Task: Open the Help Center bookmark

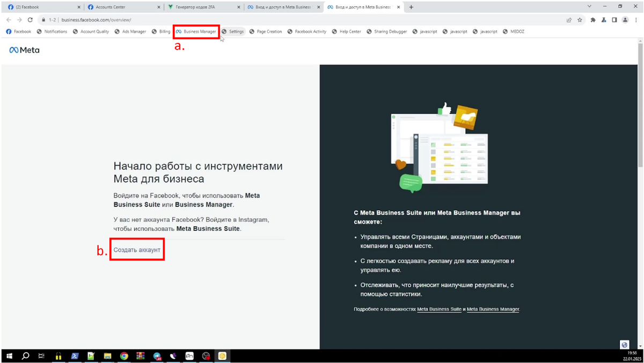Action: [x=347, y=32]
